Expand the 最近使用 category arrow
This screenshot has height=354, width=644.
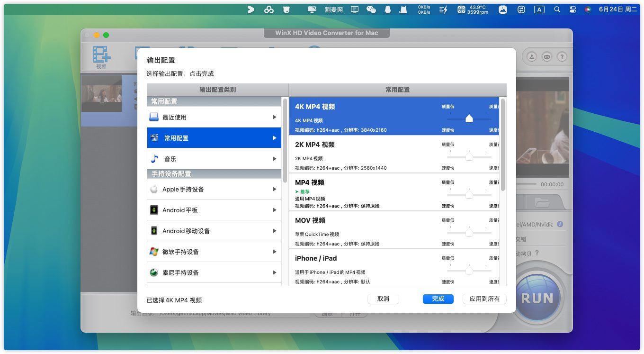[274, 117]
